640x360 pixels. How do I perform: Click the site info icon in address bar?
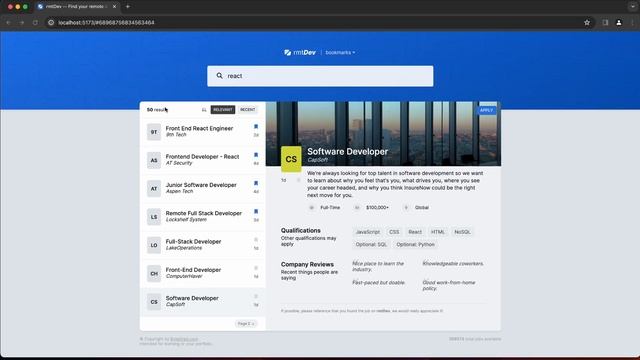(51, 22)
